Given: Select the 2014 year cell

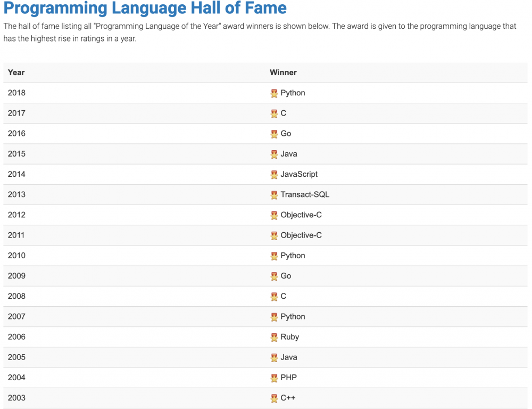Looking at the screenshot, I should point(16,174).
